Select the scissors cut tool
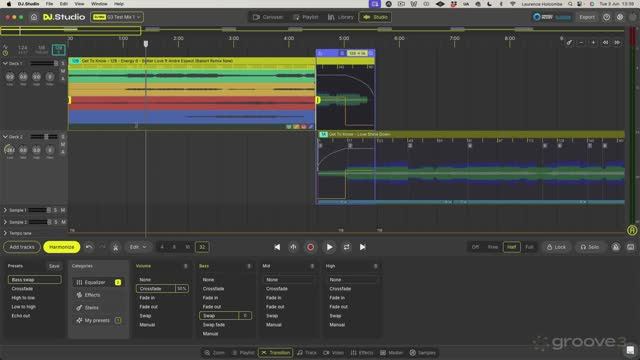The width and height of the screenshot is (640, 360). point(116,247)
